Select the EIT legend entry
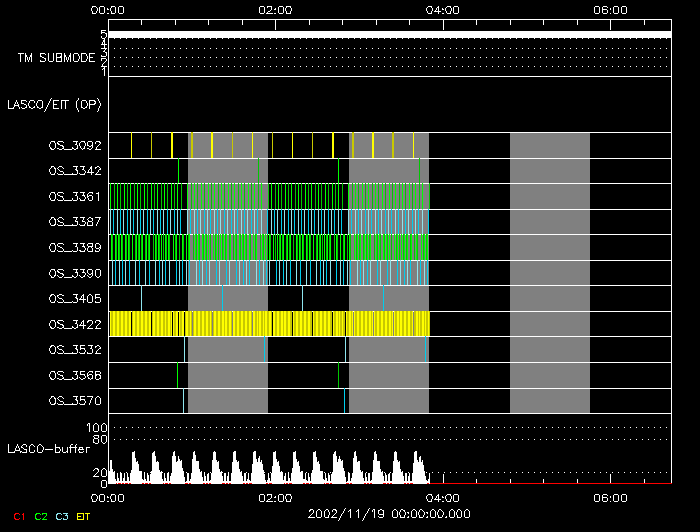The width and height of the screenshot is (700, 532). 83,516
